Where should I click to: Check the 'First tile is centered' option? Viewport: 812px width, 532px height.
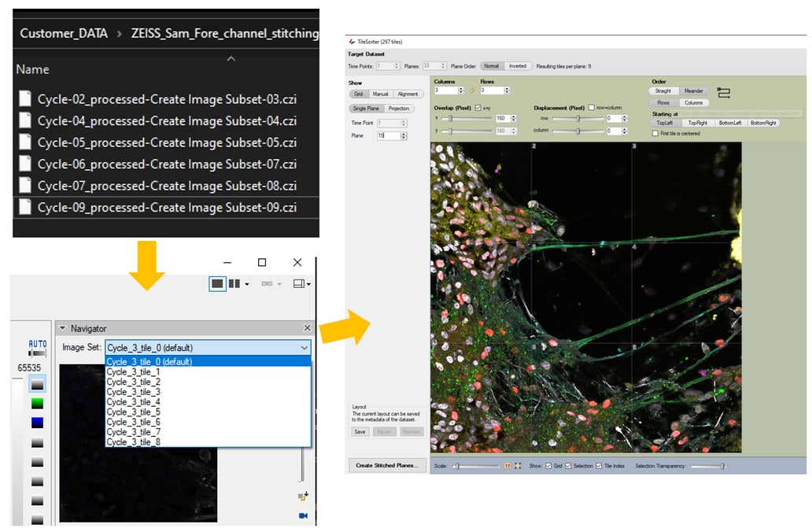tap(655, 134)
